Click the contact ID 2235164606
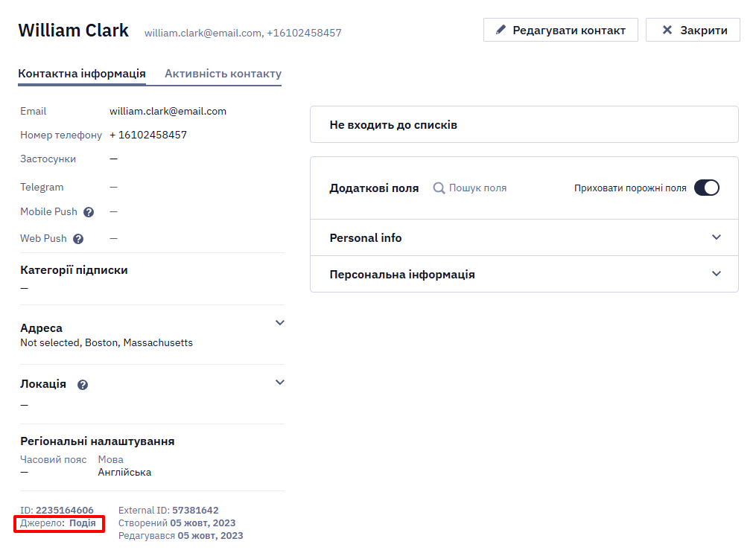This screenshot has width=756, height=556. tap(65, 511)
